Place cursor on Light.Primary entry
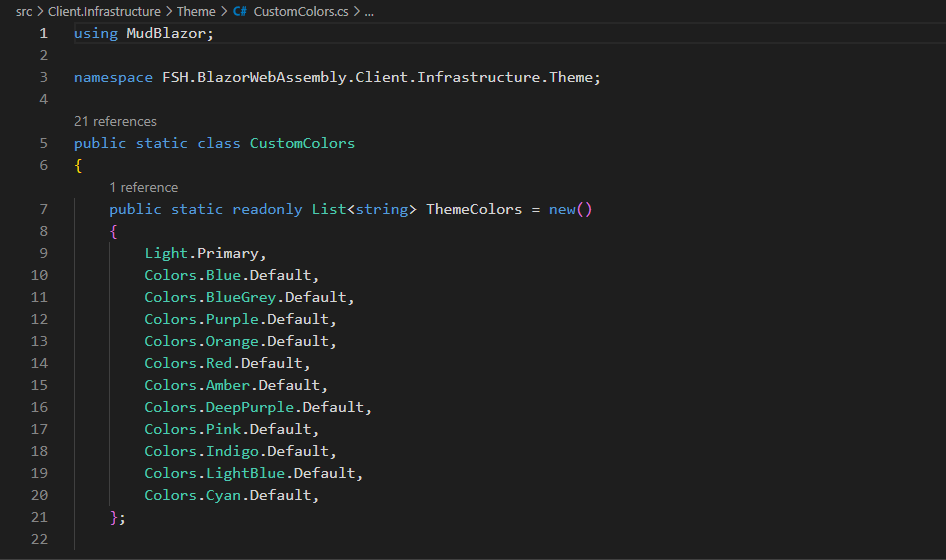Viewport: 946px width, 560px height. tap(205, 253)
